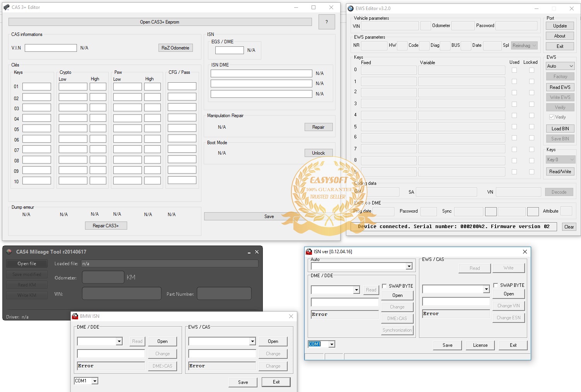581x392 pixels.
Task: Close the BMW ISN dialog
Action: click(291, 316)
